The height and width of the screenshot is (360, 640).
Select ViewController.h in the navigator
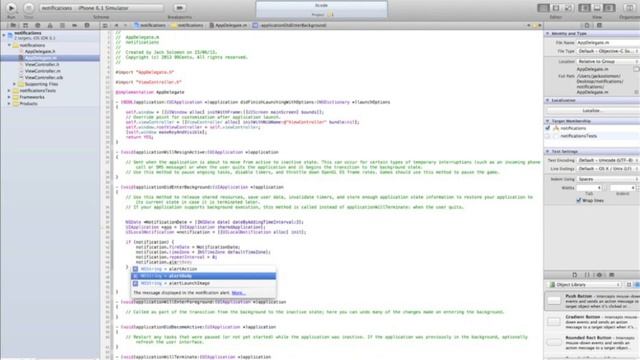[x=42, y=64]
